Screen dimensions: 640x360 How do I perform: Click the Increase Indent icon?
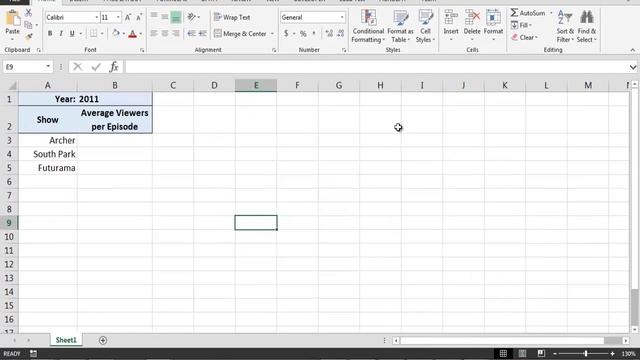tap(202, 33)
